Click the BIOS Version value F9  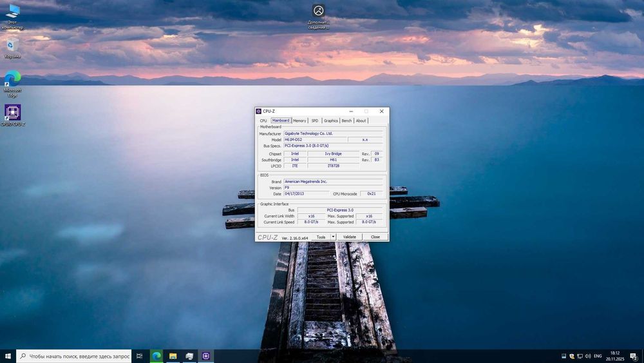pyautogui.click(x=333, y=188)
